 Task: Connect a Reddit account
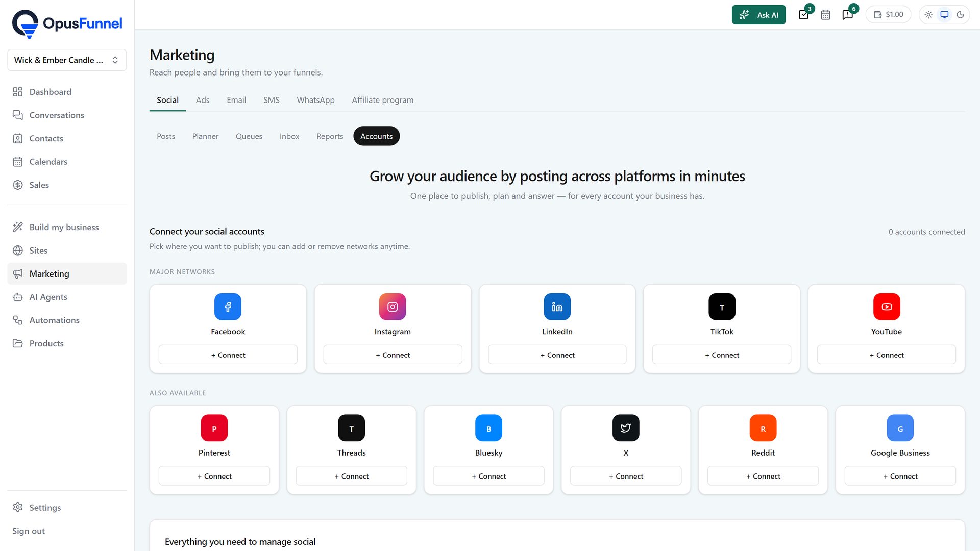tap(763, 476)
